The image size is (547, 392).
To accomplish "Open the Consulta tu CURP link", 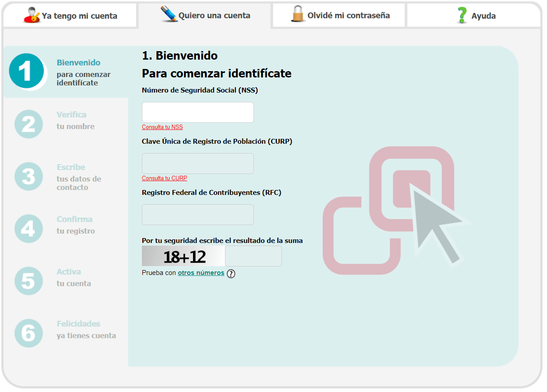I will (165, 178).
